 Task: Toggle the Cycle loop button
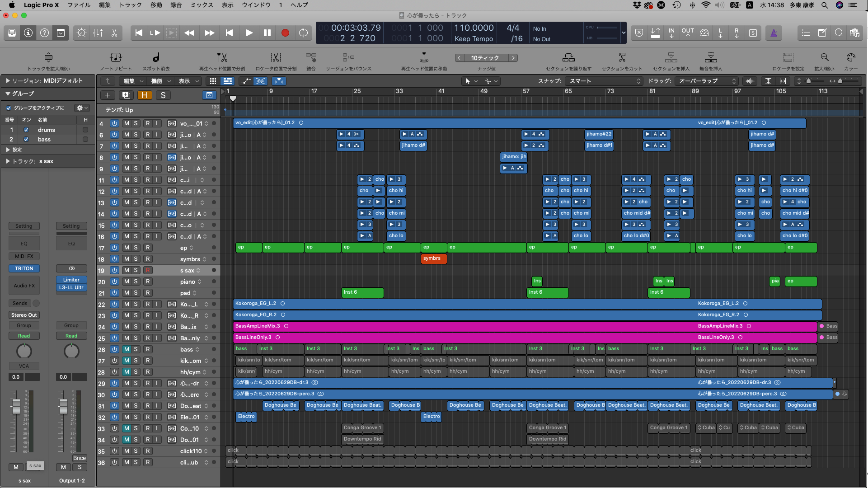click(x=303, y=33)
